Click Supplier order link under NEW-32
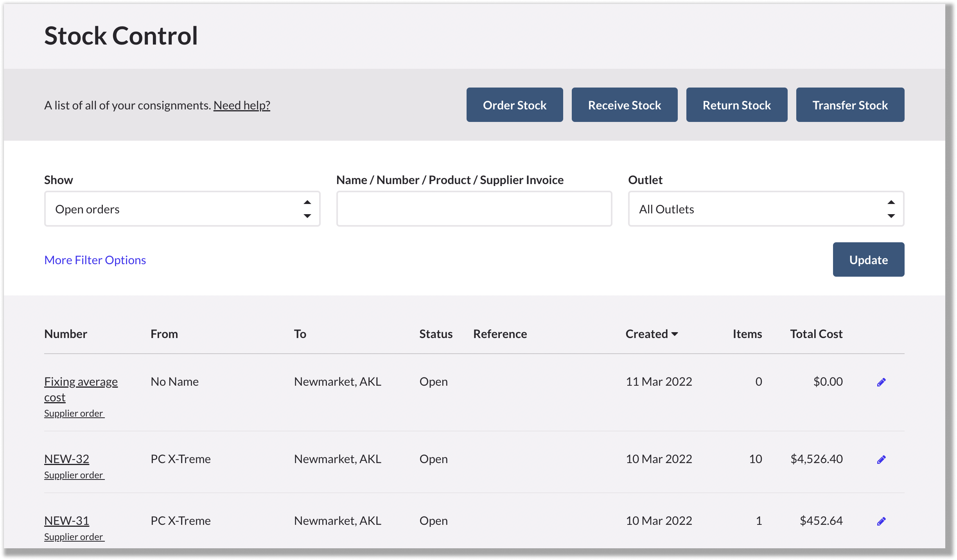This screenshot has height=560, width=957. (x=74, y=475)
